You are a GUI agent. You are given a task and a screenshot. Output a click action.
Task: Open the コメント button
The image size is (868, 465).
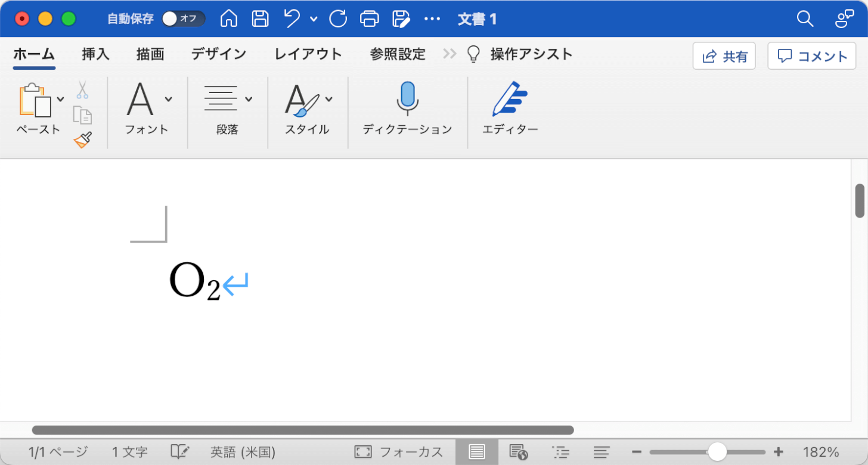click(812, 56)
